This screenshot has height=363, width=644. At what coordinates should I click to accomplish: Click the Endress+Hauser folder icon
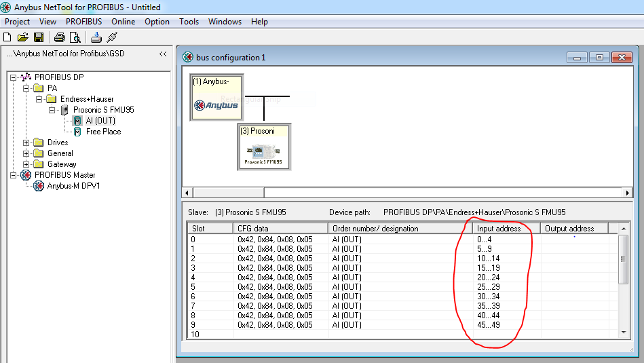pos(52,98)
